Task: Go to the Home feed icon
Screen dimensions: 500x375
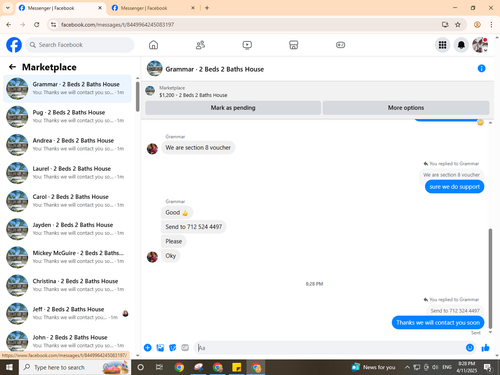Action: [x=153, y=45]
